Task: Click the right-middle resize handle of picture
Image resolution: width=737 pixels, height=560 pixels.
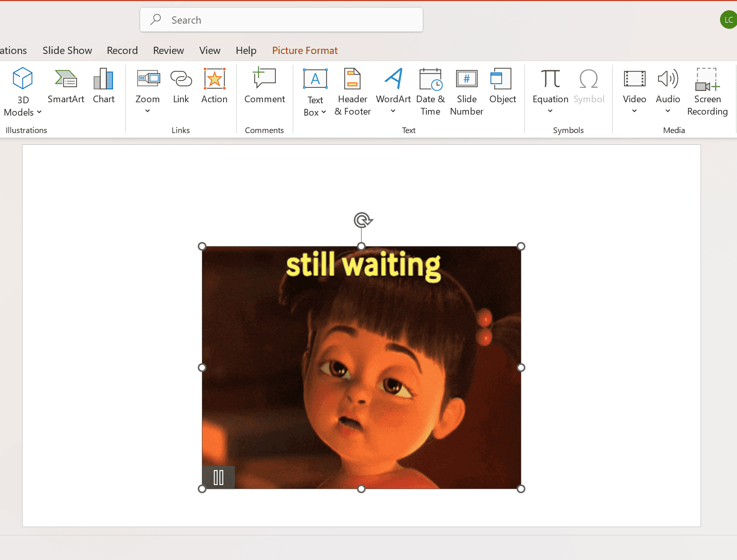Action: 521,367
